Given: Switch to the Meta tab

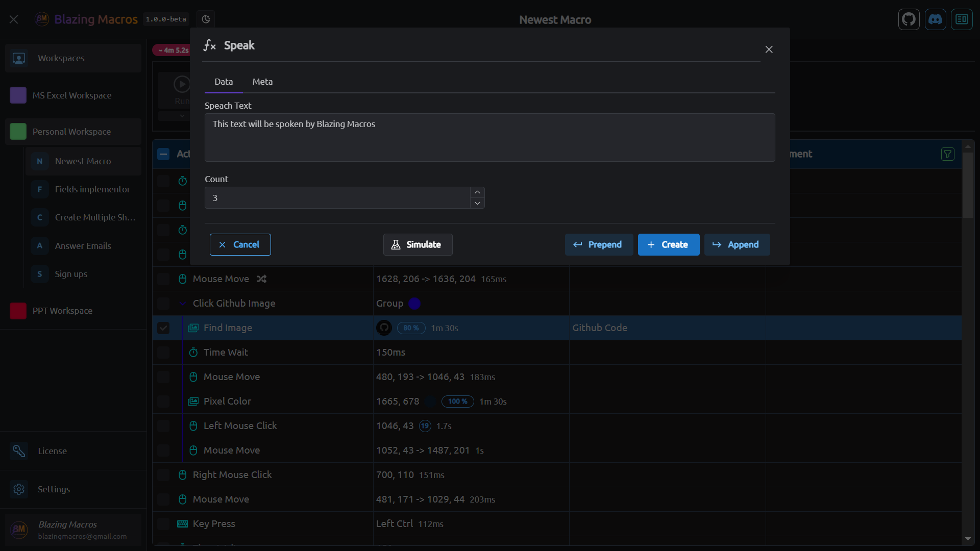Looking at the screenshot, I should [262, 82].
